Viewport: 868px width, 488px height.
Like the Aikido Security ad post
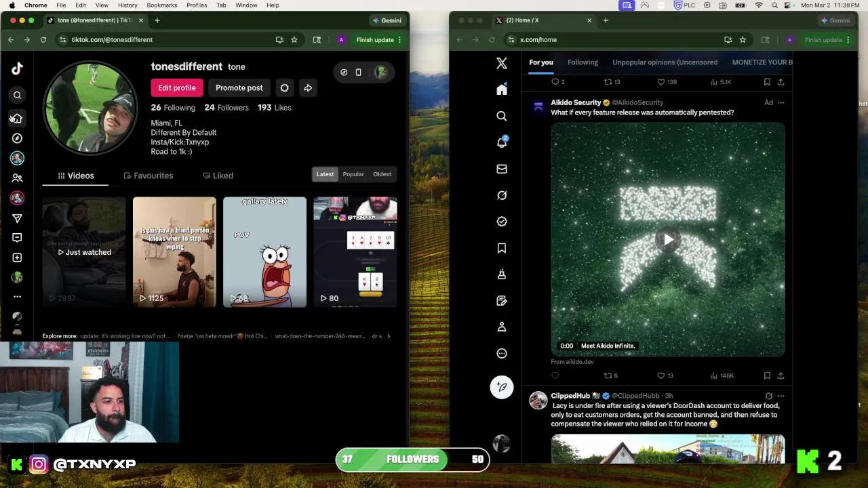(665, 375)
